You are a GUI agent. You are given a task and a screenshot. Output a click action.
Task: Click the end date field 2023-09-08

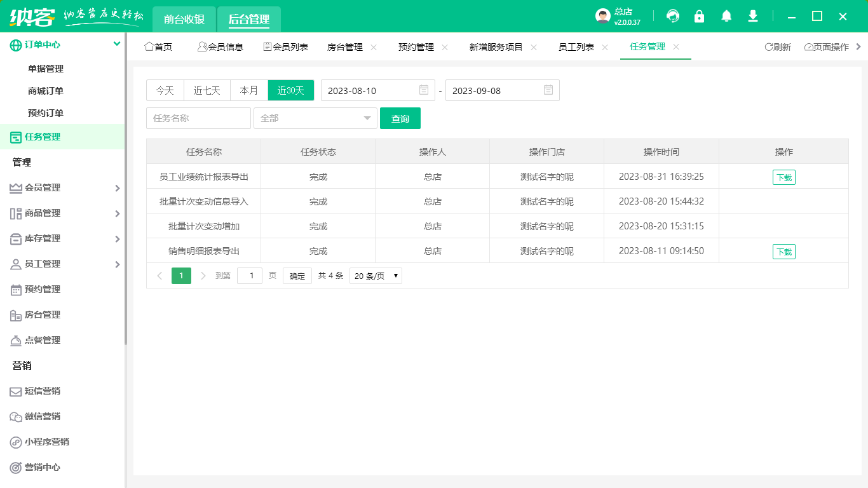coord(503,90)
